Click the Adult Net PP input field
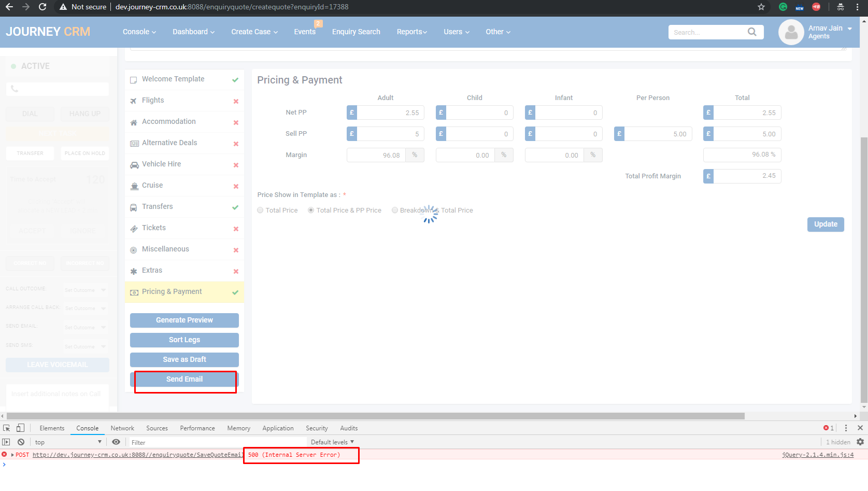This screenshot has width=868, height=491. point(391,113)
